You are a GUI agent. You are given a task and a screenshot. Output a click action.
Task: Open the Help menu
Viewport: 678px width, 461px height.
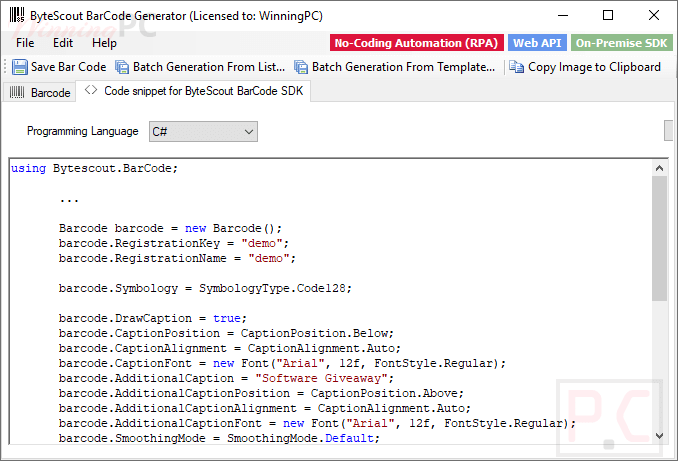(104, 43)
